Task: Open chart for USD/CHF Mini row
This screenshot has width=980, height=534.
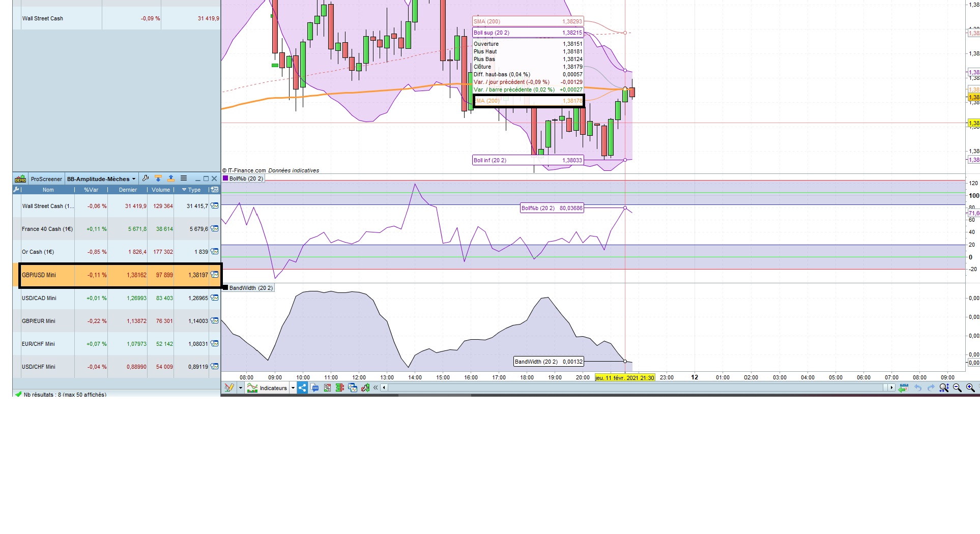Action: tap(215, 367)
